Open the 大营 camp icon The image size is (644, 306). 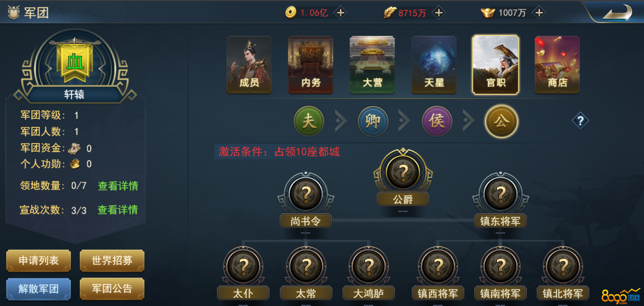372,65
